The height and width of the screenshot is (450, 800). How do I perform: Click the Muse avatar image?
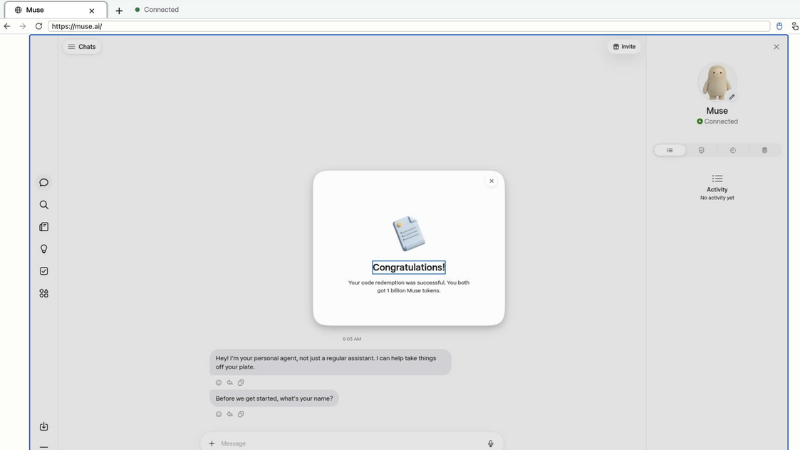(717, 82)
